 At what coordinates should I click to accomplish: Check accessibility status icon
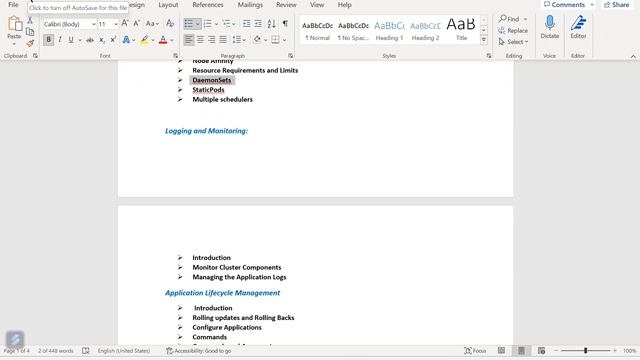pos(169,351)
